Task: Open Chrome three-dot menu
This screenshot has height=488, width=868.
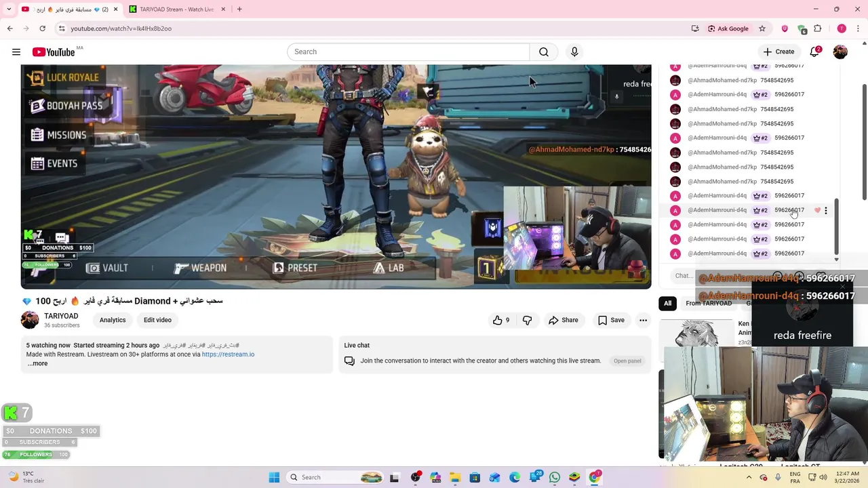Action: point(859,28)
